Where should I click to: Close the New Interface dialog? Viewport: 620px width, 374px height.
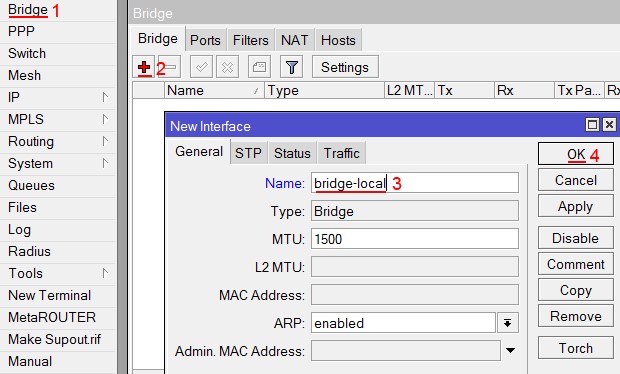(609, 125)
